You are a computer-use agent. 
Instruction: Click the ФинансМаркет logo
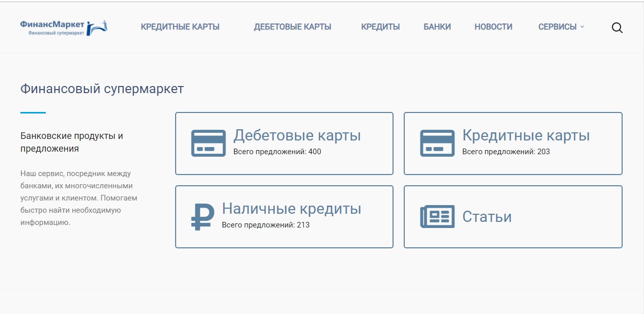pos(64,27)
